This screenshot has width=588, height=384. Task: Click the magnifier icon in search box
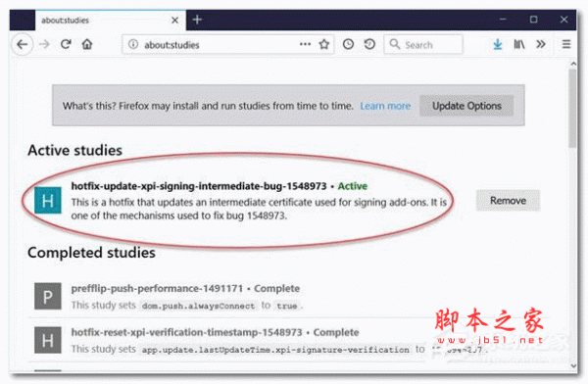click(394, 44)
